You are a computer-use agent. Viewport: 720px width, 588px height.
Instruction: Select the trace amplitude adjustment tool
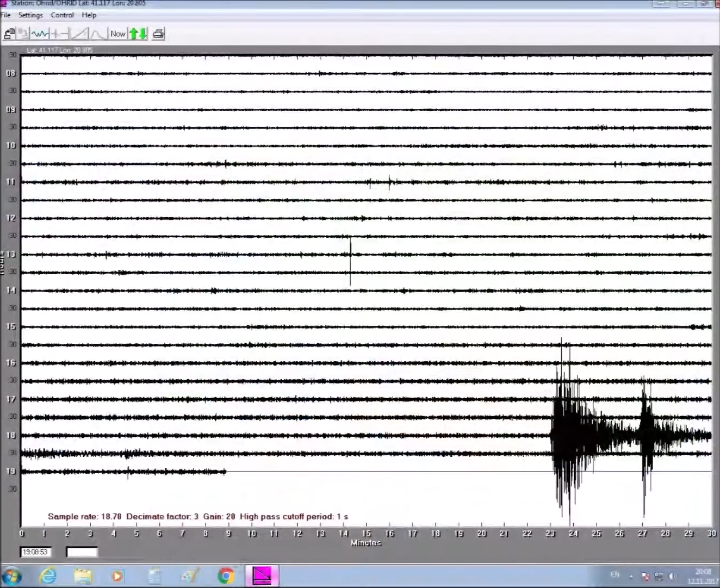[x=61, y=33]
